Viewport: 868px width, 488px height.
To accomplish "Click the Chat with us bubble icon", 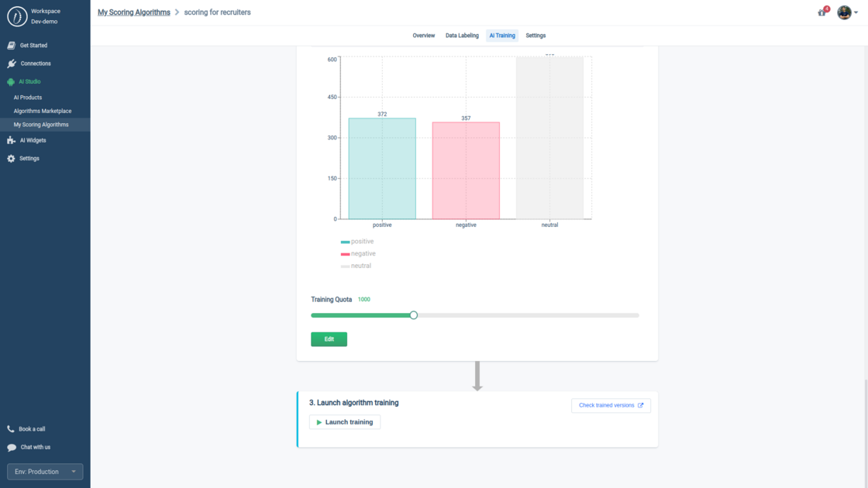I will 12,447.
